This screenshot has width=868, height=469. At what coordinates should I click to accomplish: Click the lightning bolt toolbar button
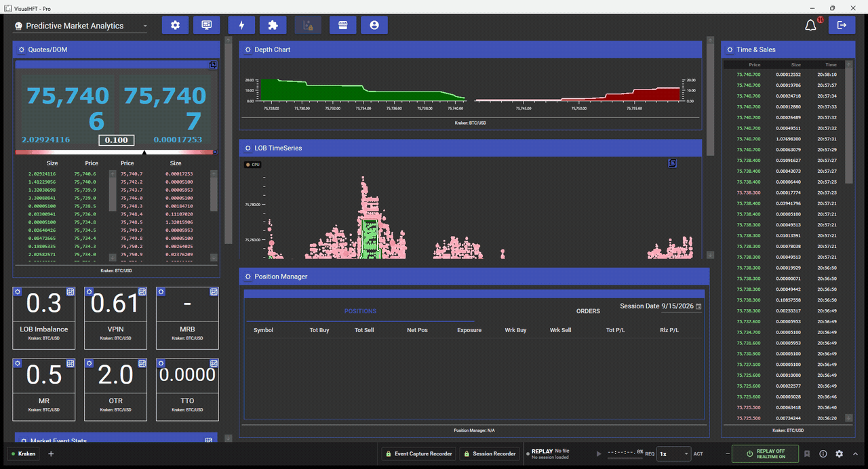pyautogui.click(x=242, y=25)
